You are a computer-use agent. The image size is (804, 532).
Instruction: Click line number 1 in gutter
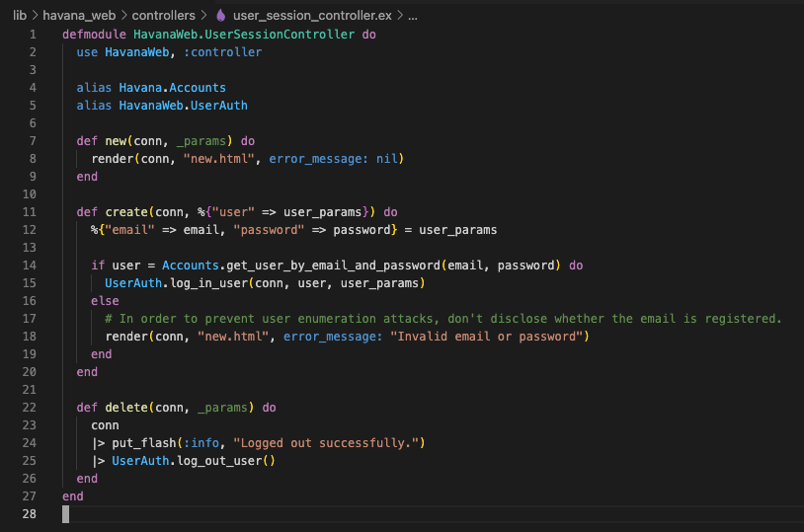[x=33, y=35]
